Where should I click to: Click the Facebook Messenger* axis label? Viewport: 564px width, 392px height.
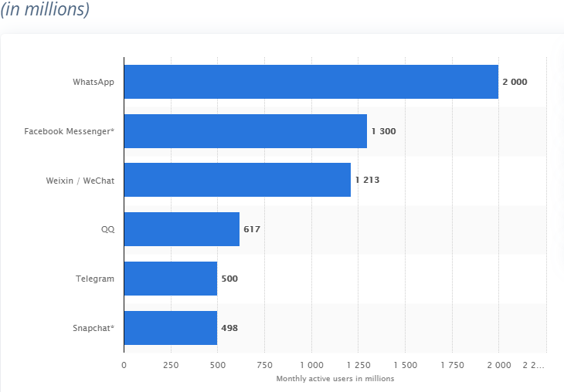pos(69,131)
